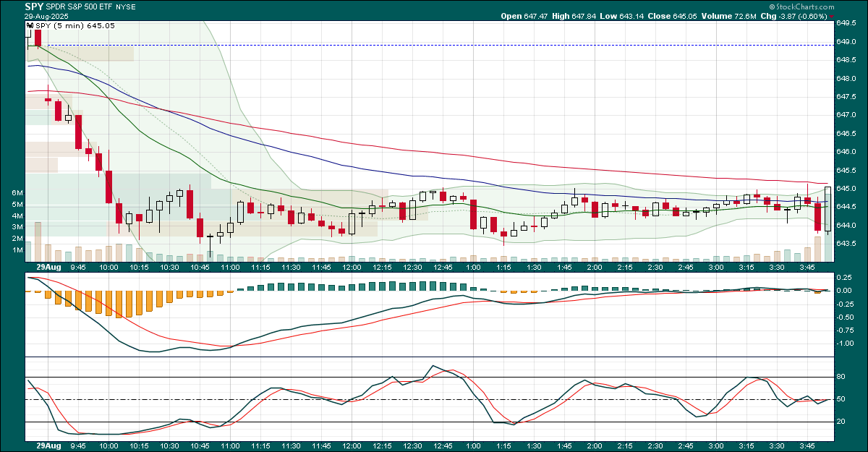Click the 9:45 label under the price panel
Viewport: 868px width, 452px height.
coord(78,267)
